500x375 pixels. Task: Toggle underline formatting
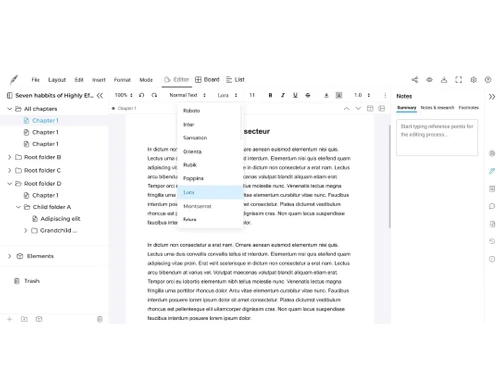[x=295, y=95]
